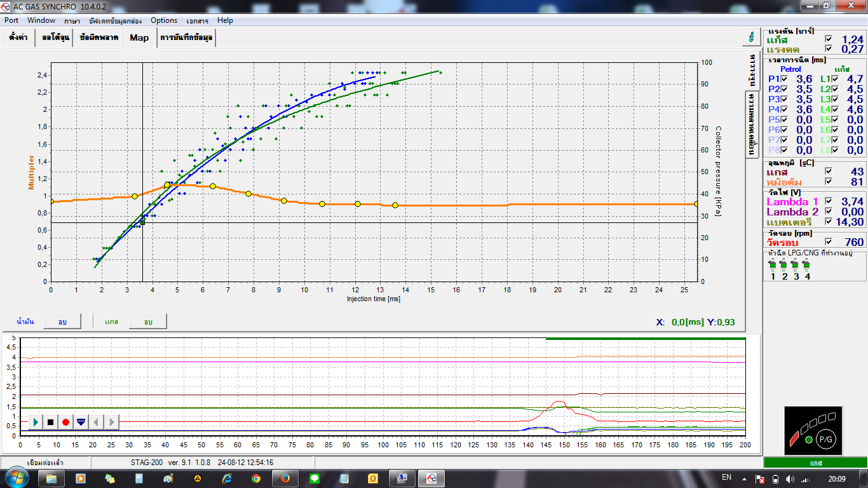Switch to การบันทึกข้อมูล tab
The width and height of the screenshot is (868, 488).
point(187,37)
